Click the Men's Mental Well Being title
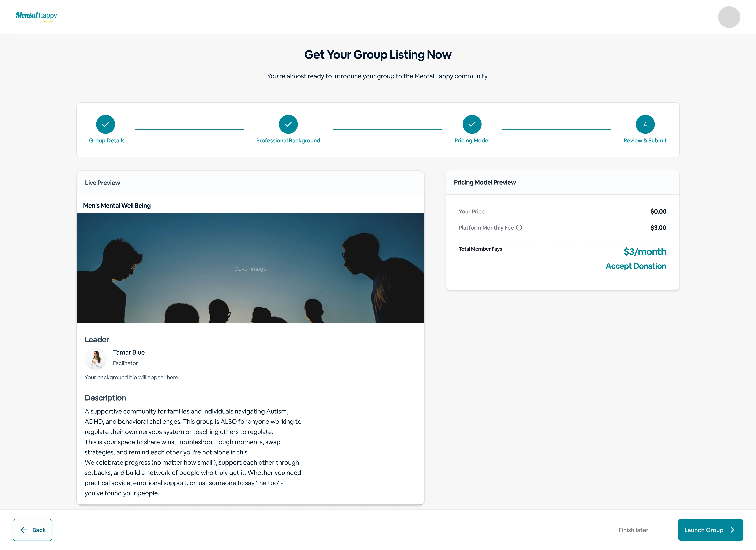This screenshot has width=756, height=550. click(x=117, y=205)
